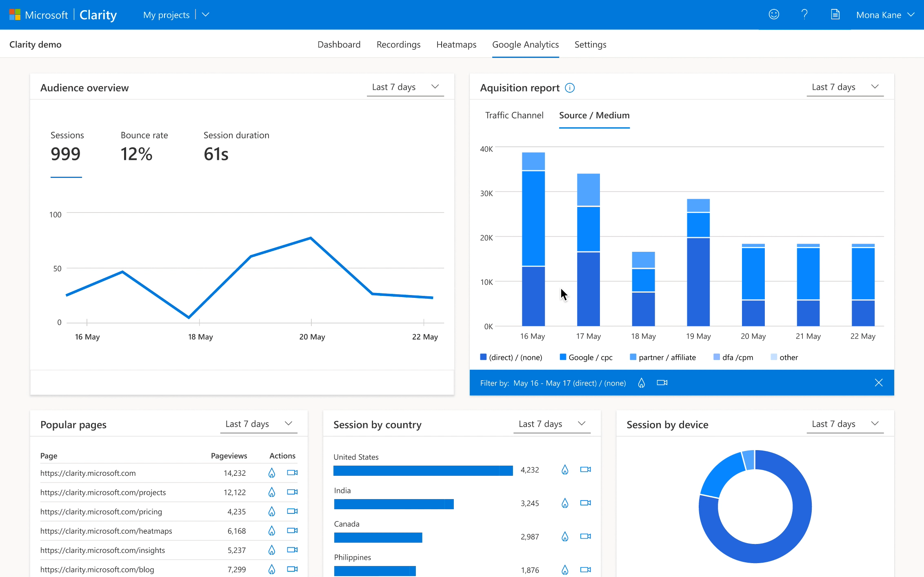
Task: Click the My projects link
Action: tap(167, 15)
